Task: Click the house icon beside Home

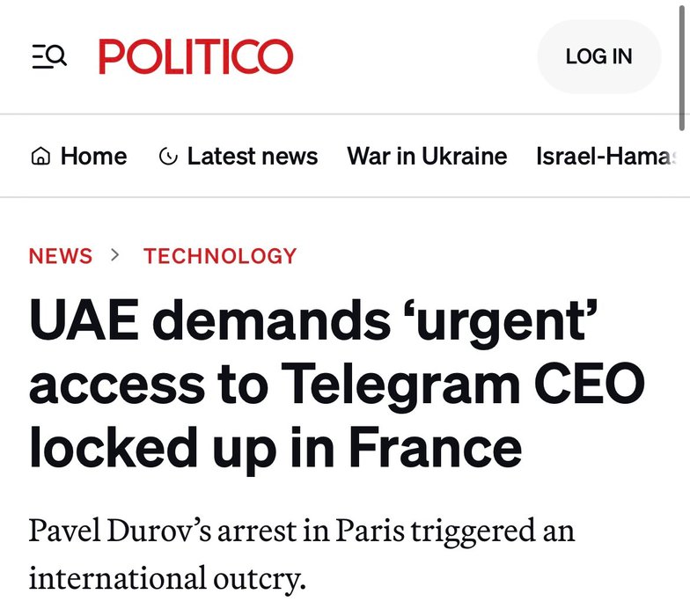Action: pos(40,157)
